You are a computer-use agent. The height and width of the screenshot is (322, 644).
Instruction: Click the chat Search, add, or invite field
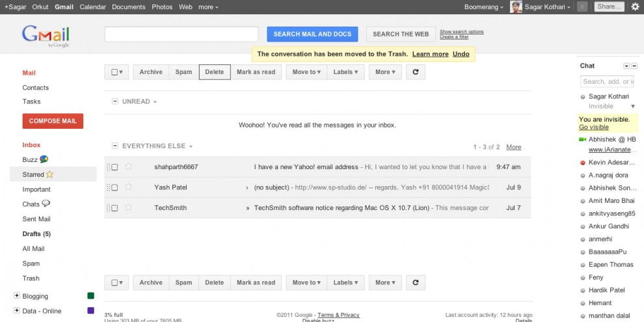(608, 81)
